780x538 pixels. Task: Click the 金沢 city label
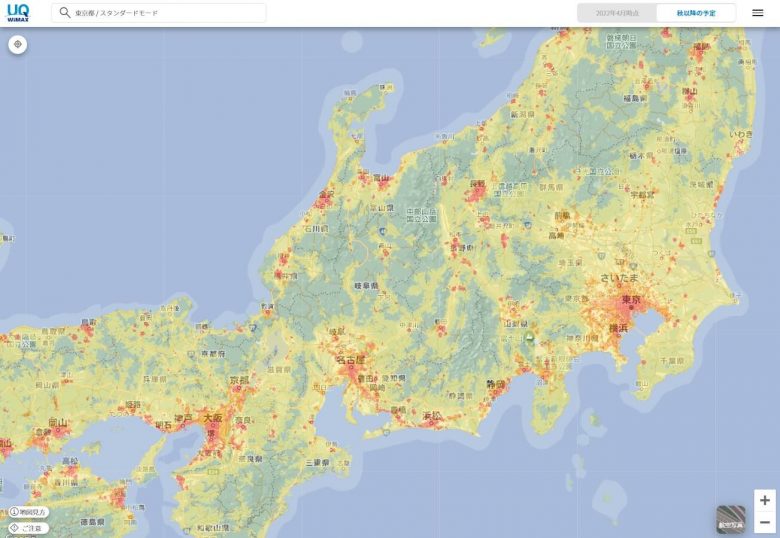326,193
